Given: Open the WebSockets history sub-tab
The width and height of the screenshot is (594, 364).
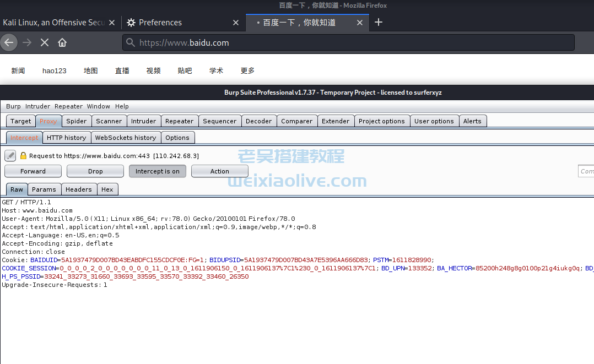Looking at the screenshot, I should pos(126,138).
